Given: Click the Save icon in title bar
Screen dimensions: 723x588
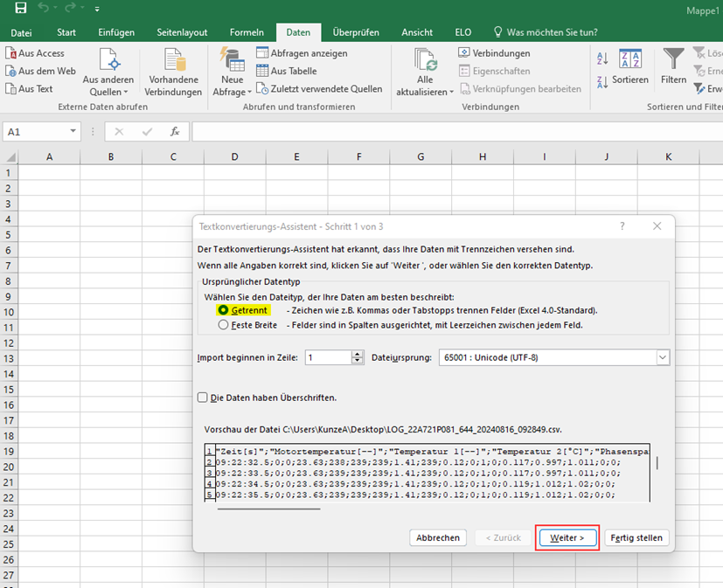Looking at the screenshot, I should point(20,9).
